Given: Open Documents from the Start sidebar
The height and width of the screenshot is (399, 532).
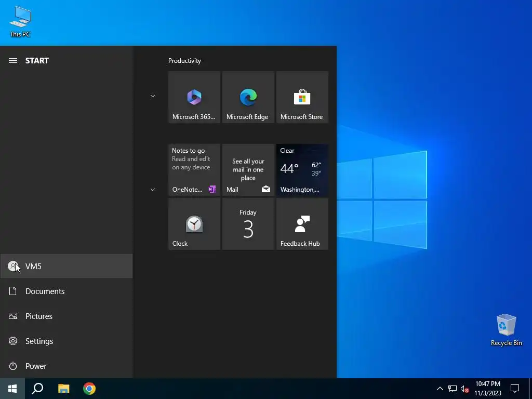Looking at the screenshot, I should 66,291.
